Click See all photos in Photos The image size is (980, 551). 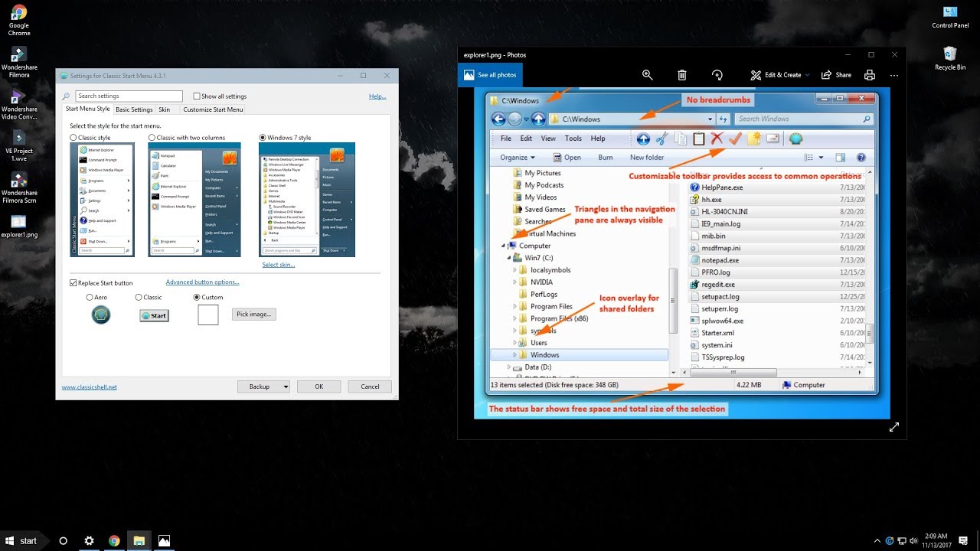coord(490,75)
